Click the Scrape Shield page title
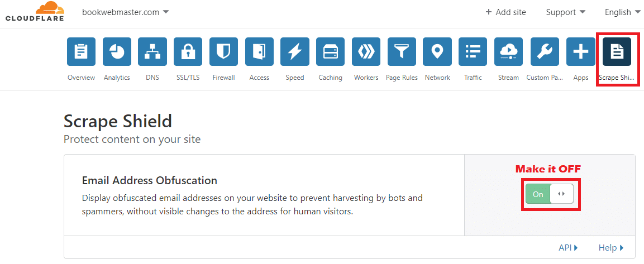Screen dimensions: 644x264 point(118,122)
